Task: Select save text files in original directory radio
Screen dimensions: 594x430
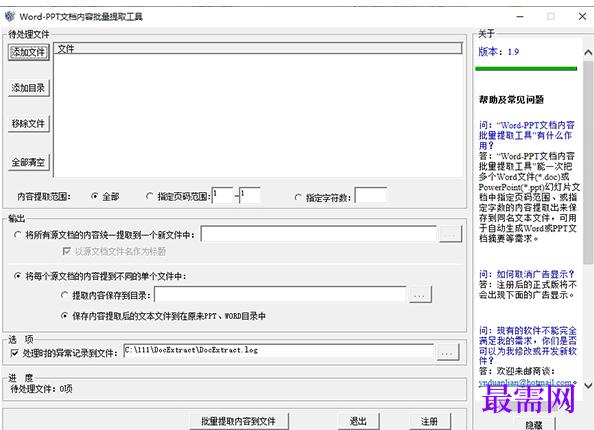Action: (64, 316)
